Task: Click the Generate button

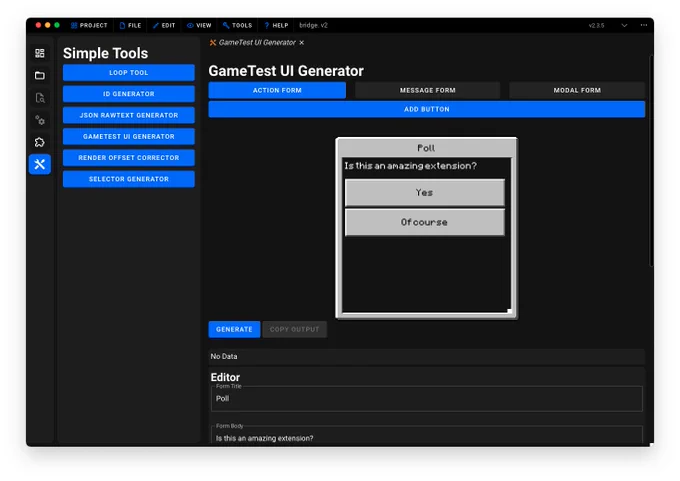Action: [x=234, y=329]
